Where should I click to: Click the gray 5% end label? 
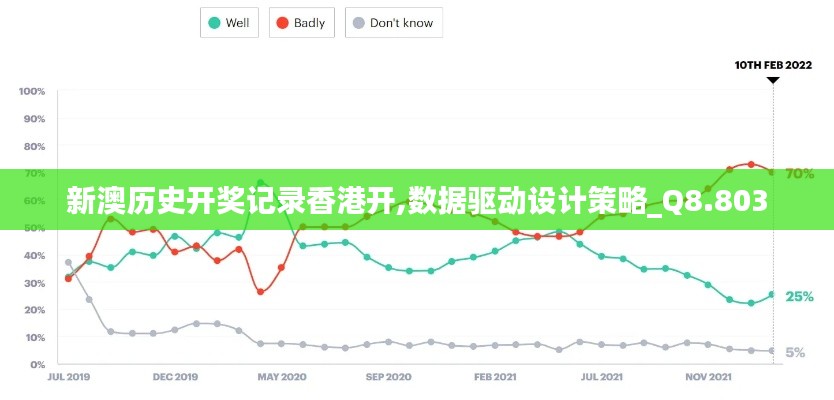click(x=796, y=352)
